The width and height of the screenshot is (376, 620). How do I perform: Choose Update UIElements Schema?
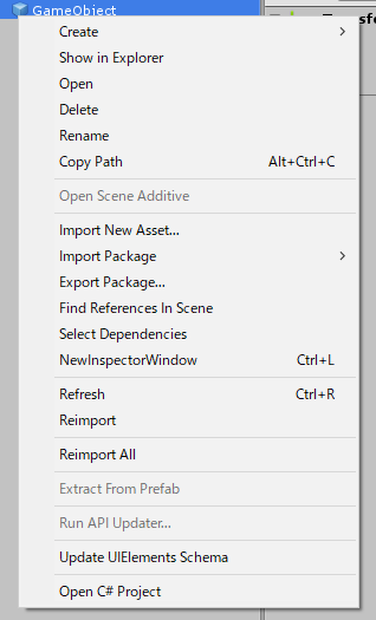tap(205, 558)
